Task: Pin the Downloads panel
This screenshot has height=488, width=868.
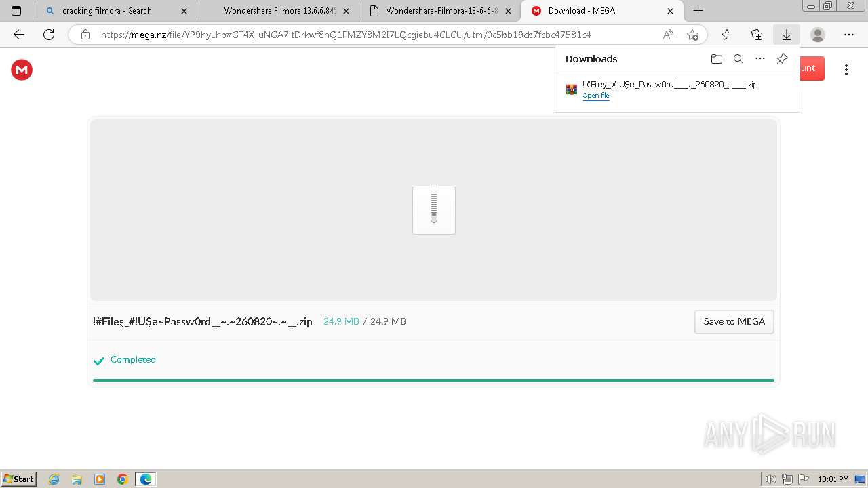Action: (782, 59)
